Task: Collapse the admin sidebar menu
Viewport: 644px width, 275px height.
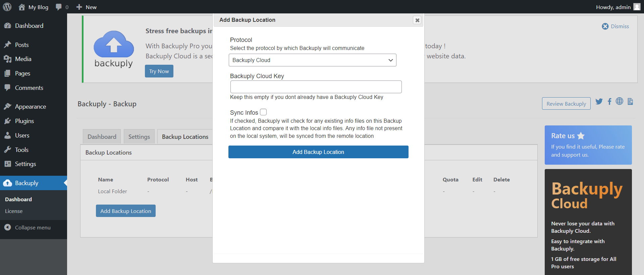Action: click(28, 227)
